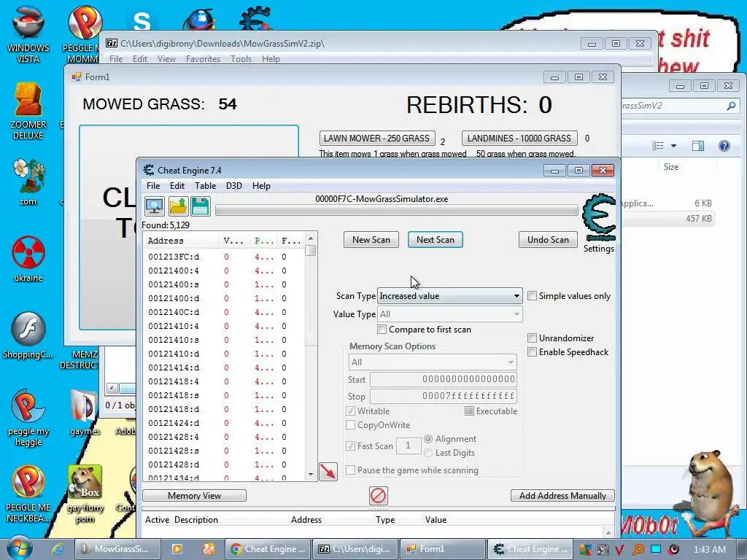The width and height of the screenshot is (747, 560).
Task: Expand Memory Scan Options region dropdown
Action: [433, 362]
